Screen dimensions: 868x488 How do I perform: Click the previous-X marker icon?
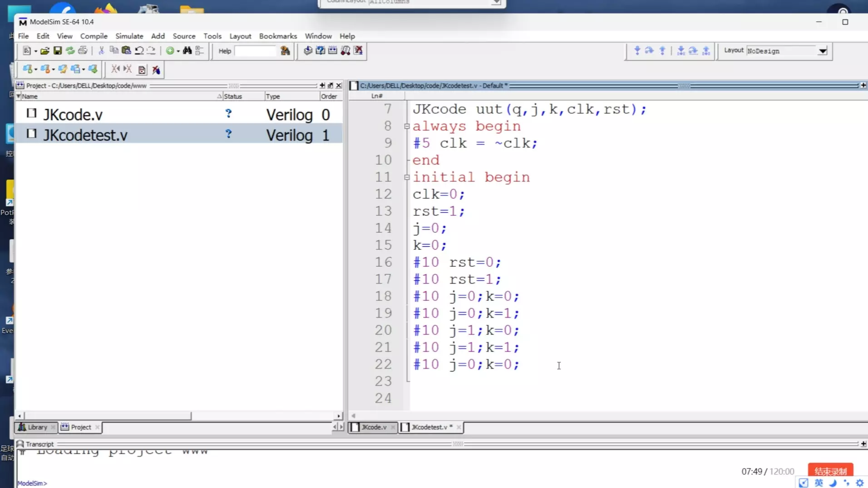click(116, 69)
